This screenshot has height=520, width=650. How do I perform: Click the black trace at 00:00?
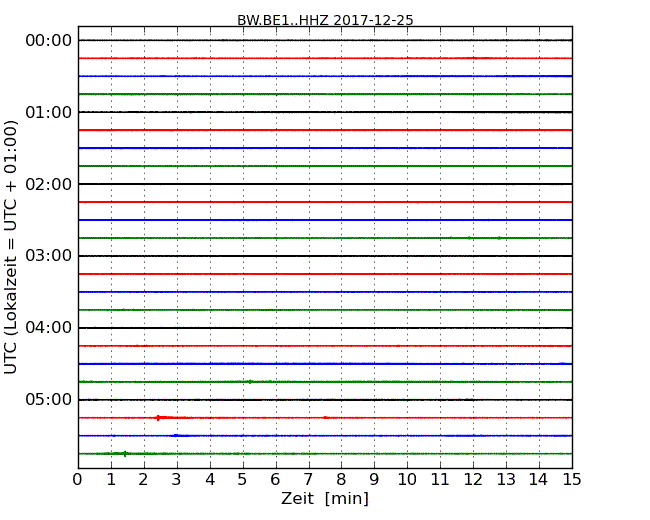click(x=325, y=40)
